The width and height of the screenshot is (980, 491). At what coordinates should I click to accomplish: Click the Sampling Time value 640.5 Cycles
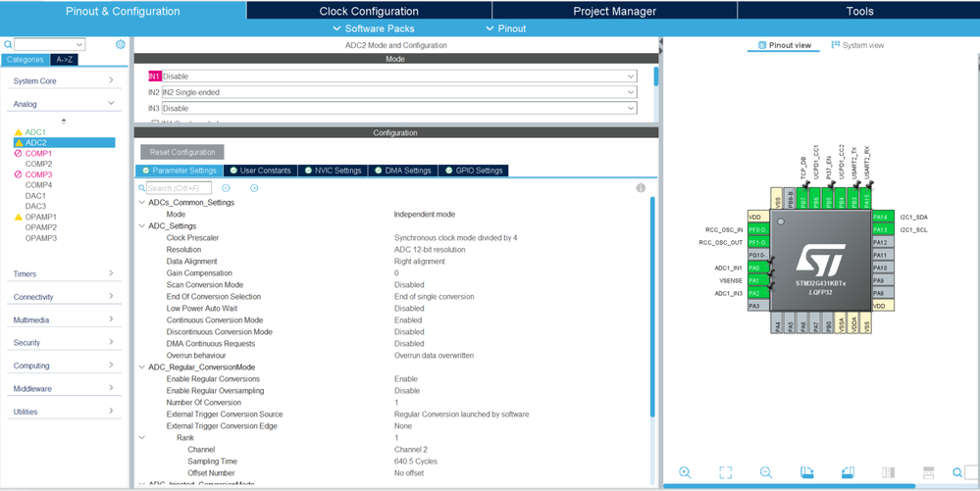pos(416,462)
